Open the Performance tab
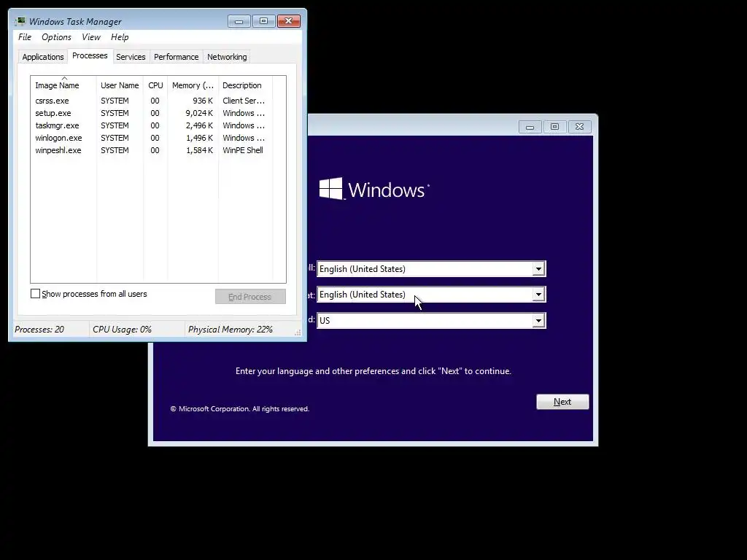The image size is (747, 560). click(x=176, y=57)
